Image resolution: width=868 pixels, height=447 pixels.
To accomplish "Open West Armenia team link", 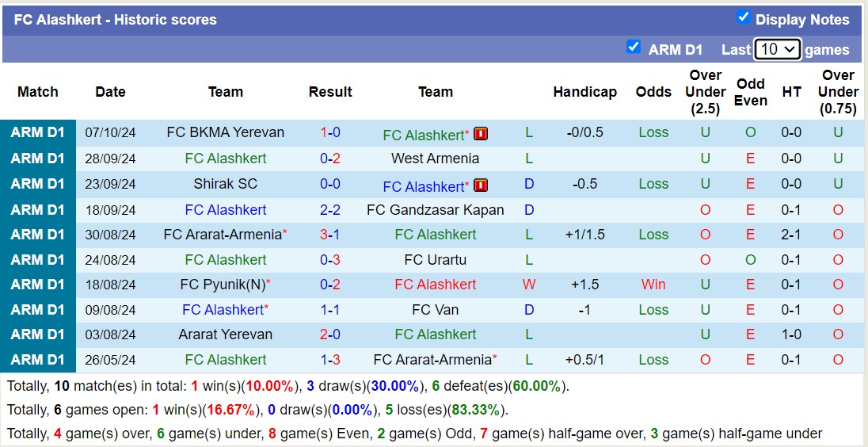I will pos(435,159).
